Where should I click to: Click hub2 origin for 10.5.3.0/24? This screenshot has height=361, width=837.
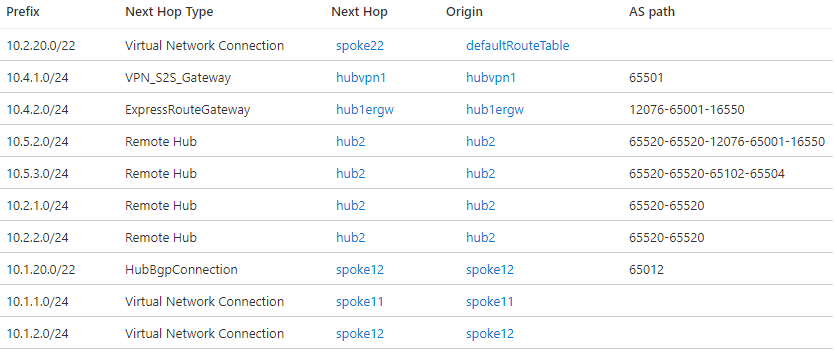[480, 174]
